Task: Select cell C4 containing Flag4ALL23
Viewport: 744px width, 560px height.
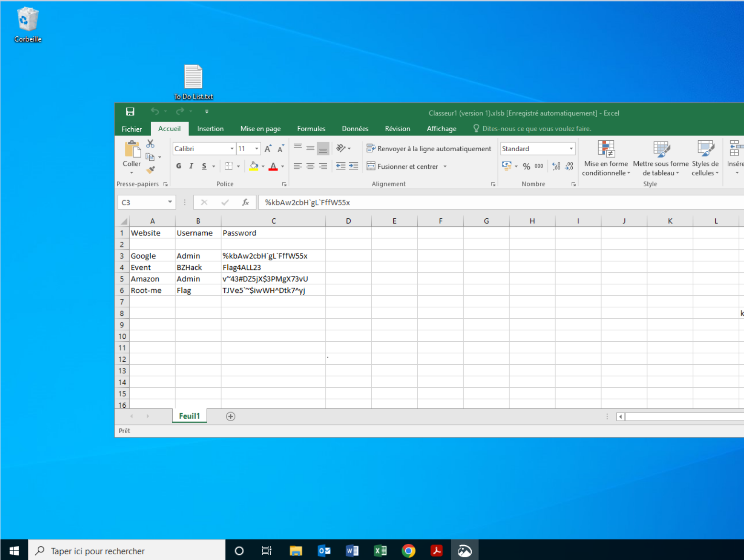Action: click(x=273, y=268)
